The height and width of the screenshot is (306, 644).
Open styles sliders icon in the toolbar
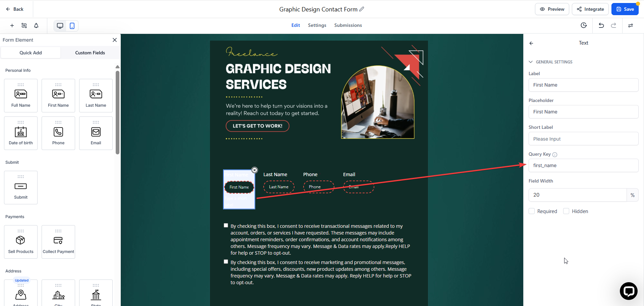tap(631, 25)
